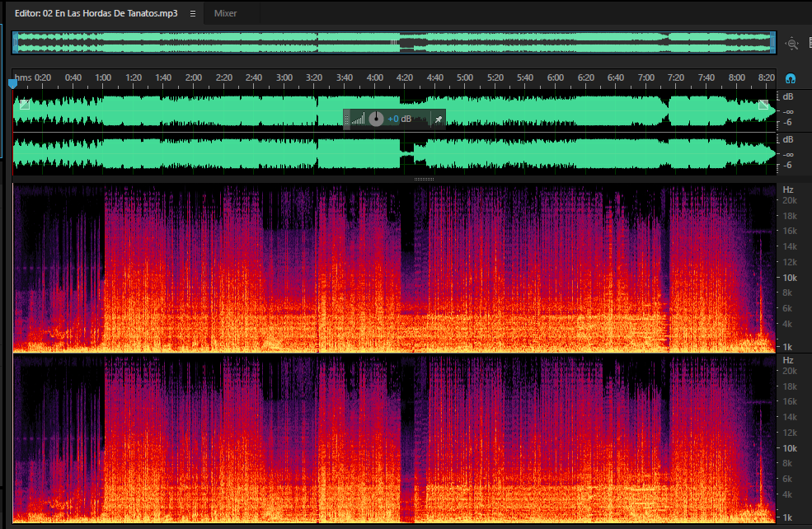Image resolution: width=812 pixels, height=529 pixels.
Task: Click the hms time format label
Action: point(23,77)
